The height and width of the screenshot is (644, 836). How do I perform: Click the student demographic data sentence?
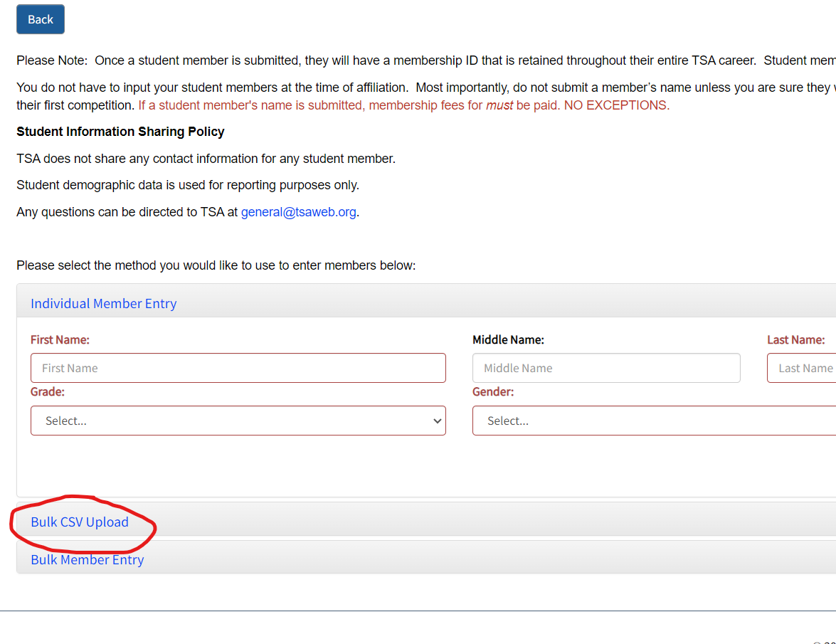point(188,185)
